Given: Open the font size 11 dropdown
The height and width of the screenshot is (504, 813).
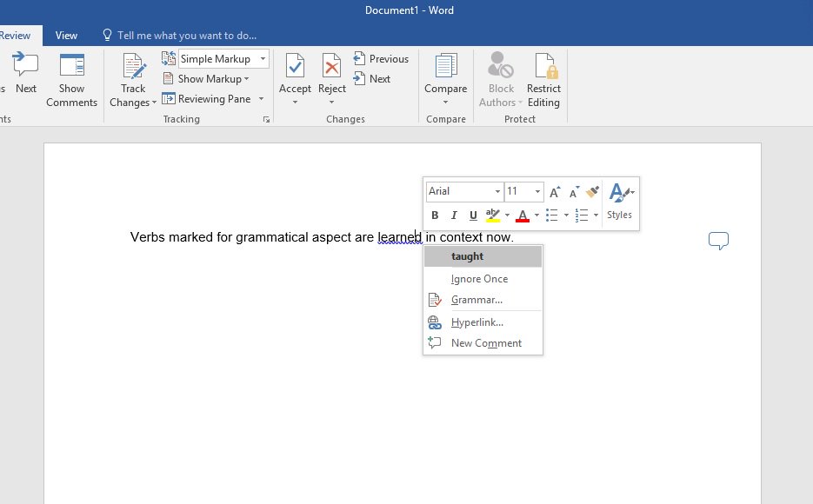Looking at the screenshot, I should pyautogui.click(x=537, y=192).
